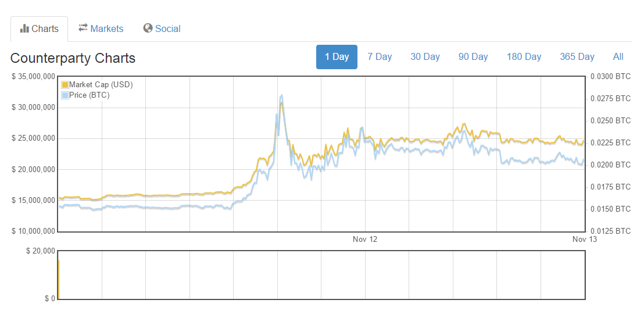Click the $ 30,000,000 axis label
This screenshot has width=644, height=314.
[34, 108]
